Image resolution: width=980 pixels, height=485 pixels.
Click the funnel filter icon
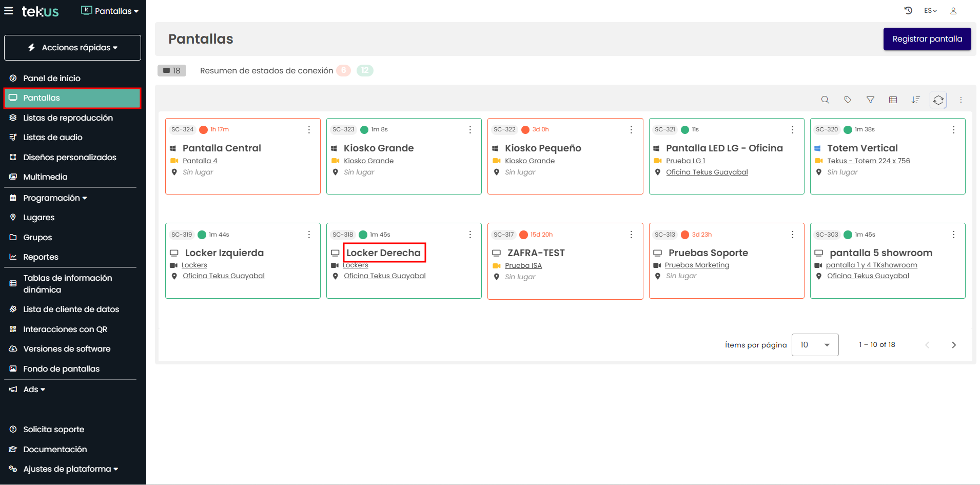coord(870,100)
